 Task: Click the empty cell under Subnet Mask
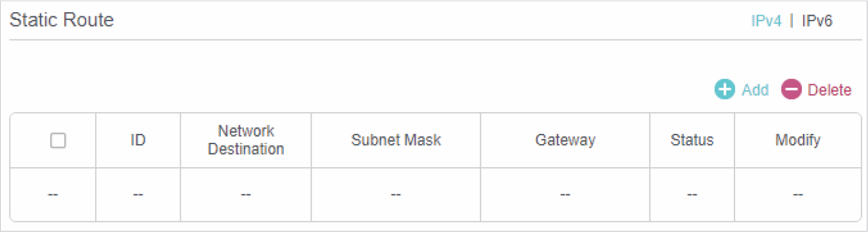click(x=396, y=194)
